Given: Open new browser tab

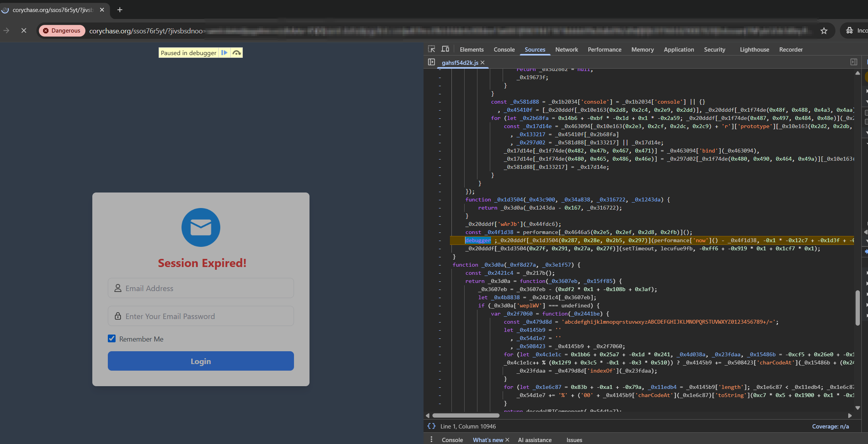Looking at the screenshot, I should click(x=120, y=10).
